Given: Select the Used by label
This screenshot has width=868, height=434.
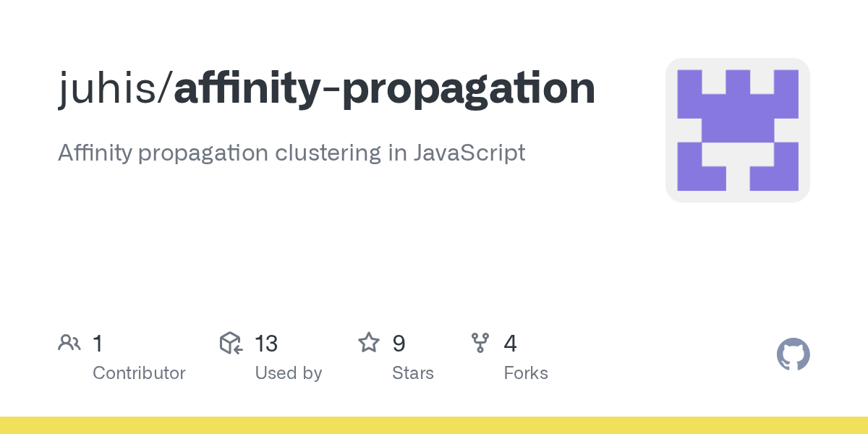Looking at the screenshot, I should [x=288, y=373].
